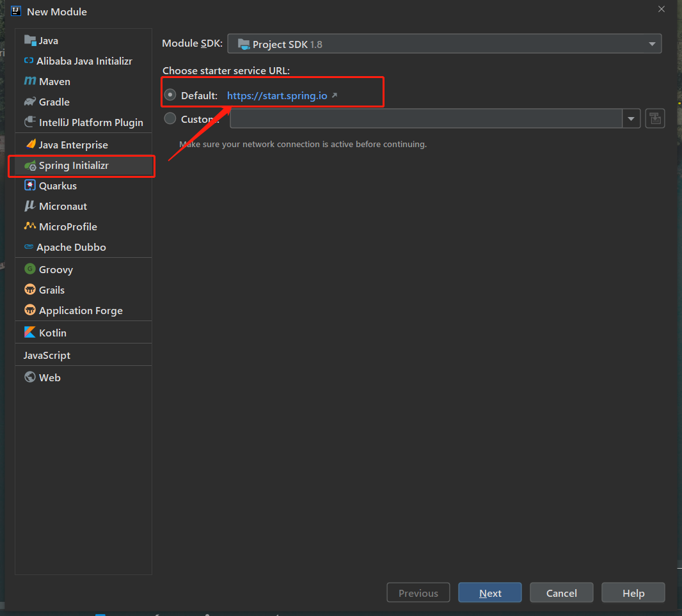Image resolution: width=682 pixels, height=616 pixels.
Task: Click the Micronaut mu icon
Action: tap(30, 206)
